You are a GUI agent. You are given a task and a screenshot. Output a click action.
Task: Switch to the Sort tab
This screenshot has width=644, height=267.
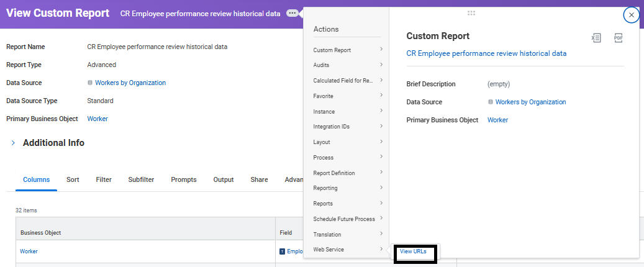[x=73, y=179]
